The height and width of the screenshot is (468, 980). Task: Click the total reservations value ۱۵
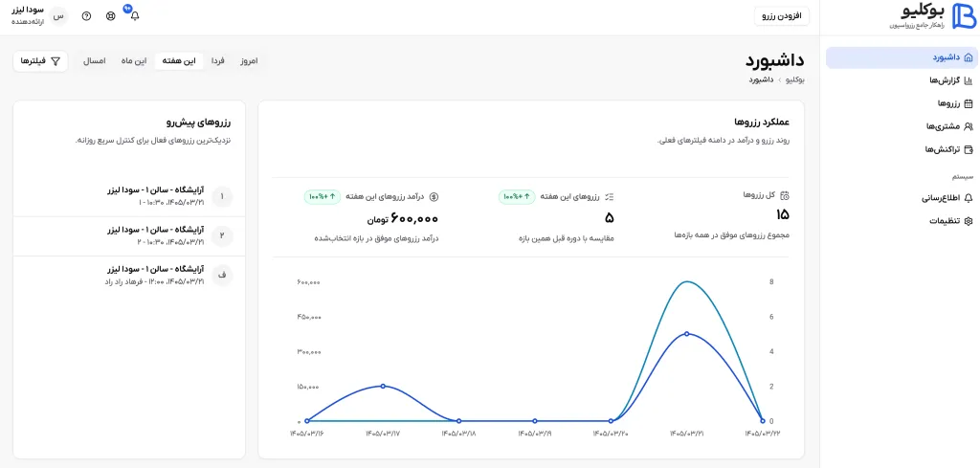pyautogui.click(x=783, y=215)
